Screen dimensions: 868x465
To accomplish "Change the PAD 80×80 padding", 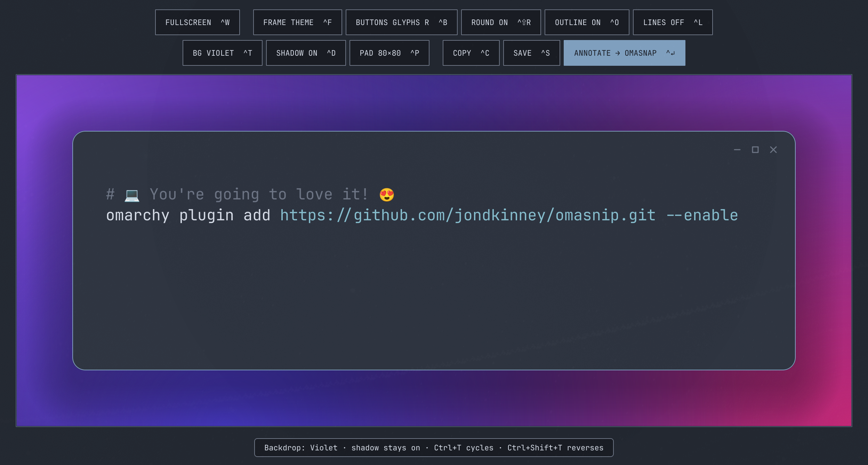I will point(389,53).
